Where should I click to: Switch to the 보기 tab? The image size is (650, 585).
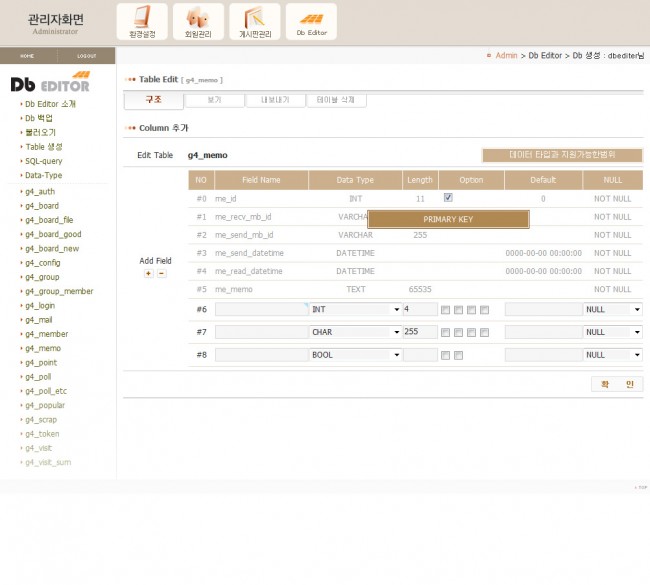214,100
